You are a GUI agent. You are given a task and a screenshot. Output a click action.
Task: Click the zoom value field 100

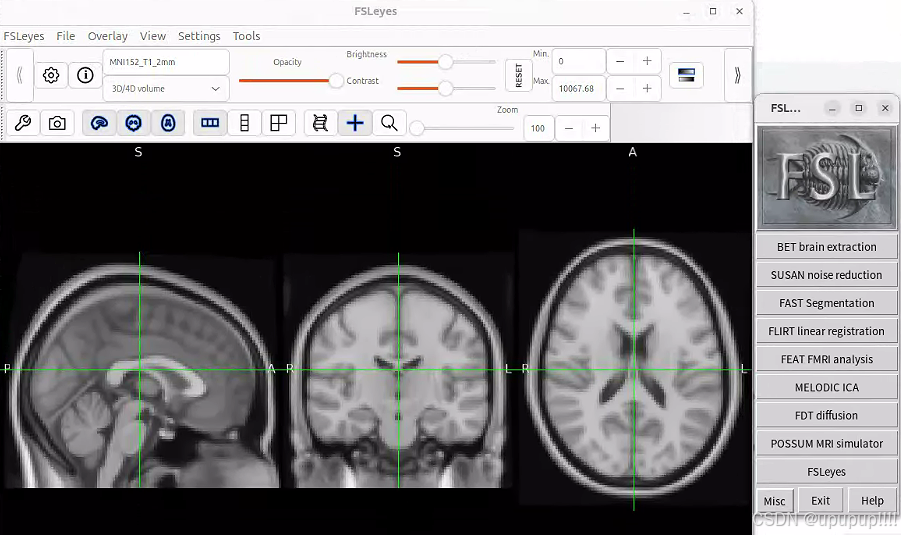click(538, 128)
